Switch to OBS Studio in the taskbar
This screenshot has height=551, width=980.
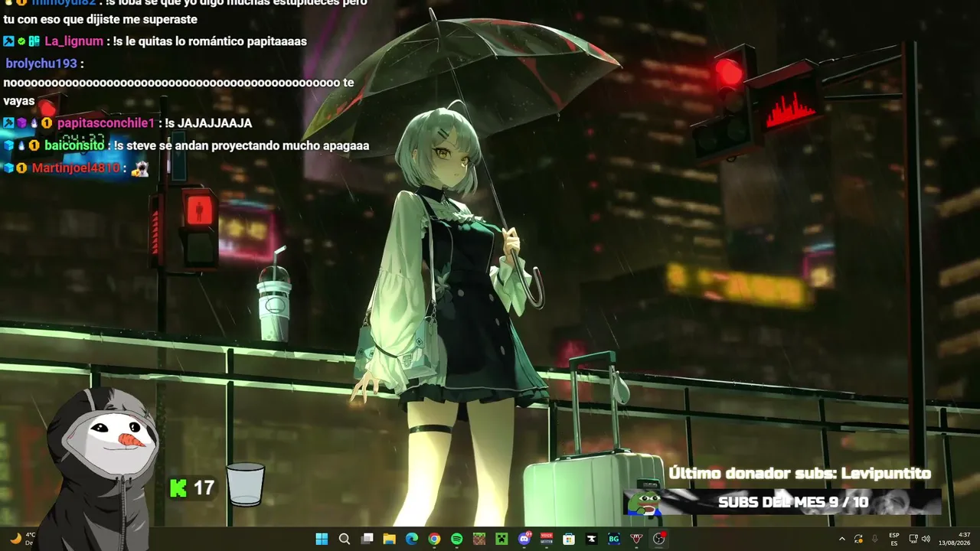[659, 539]
